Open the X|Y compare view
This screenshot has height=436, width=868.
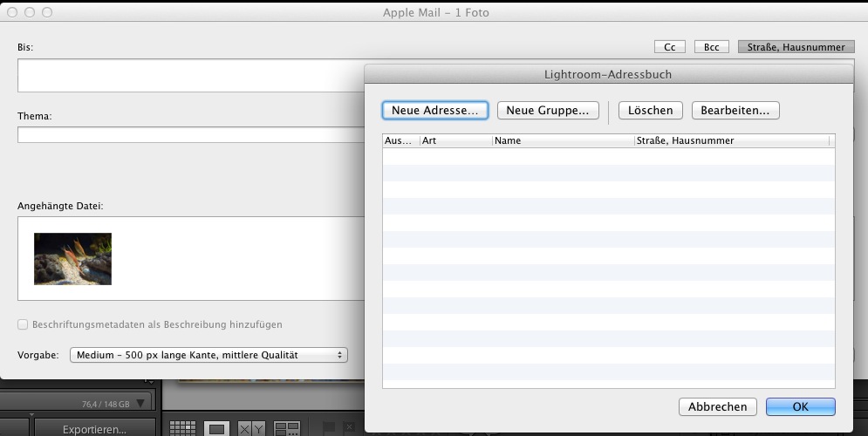pyautogui.click(x=251, y=429)
